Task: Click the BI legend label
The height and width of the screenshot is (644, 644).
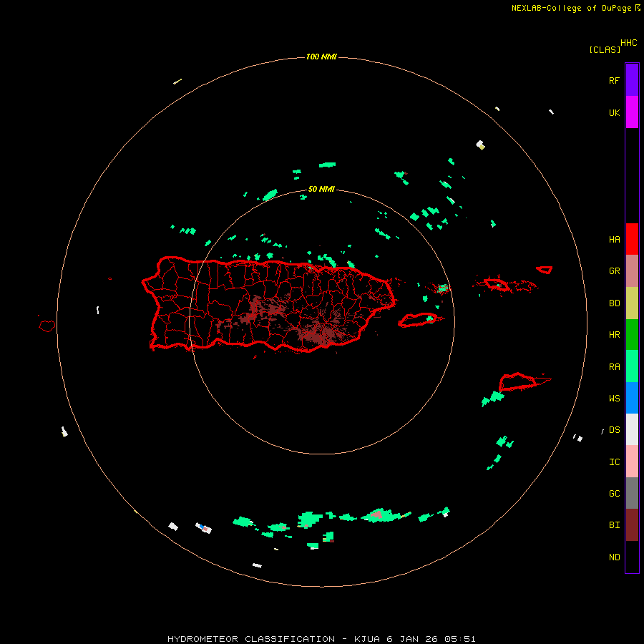Action: click(614, 525)
